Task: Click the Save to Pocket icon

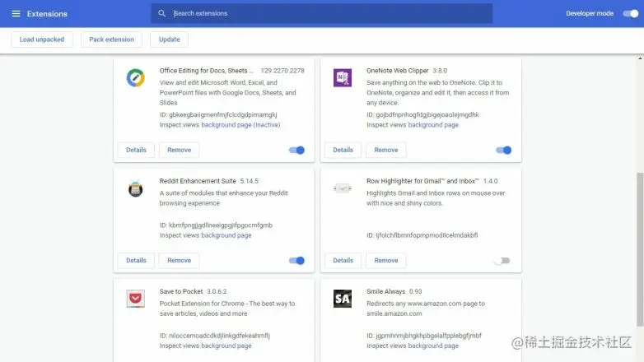Action: coord(136,299)
